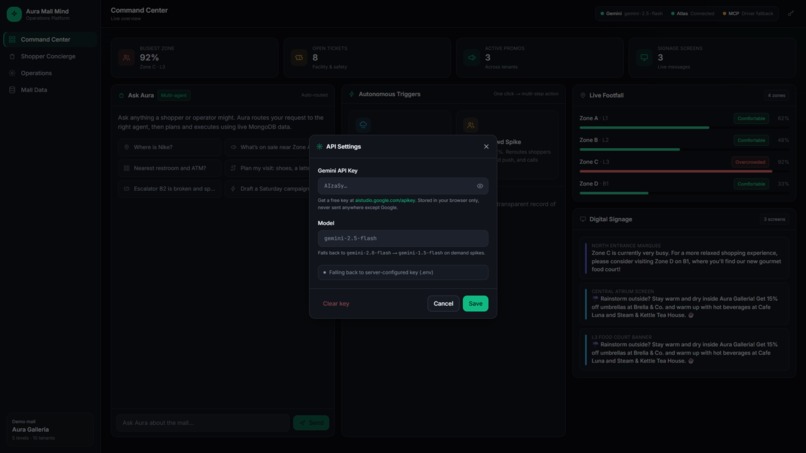Open Mall Data in the sidebar
This screenshot has width=806, height=453.
(49, 90)
